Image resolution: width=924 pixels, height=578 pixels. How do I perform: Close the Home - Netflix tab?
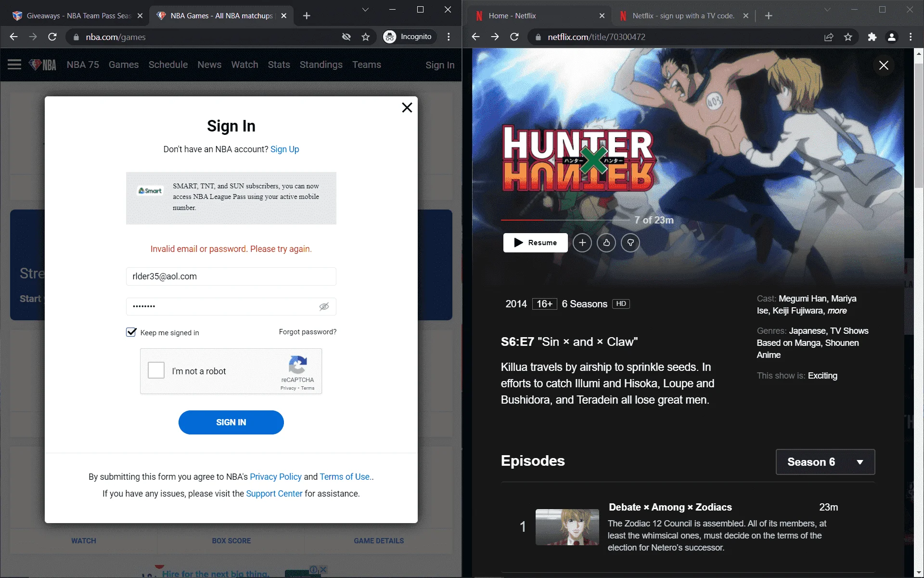(602, 16)
